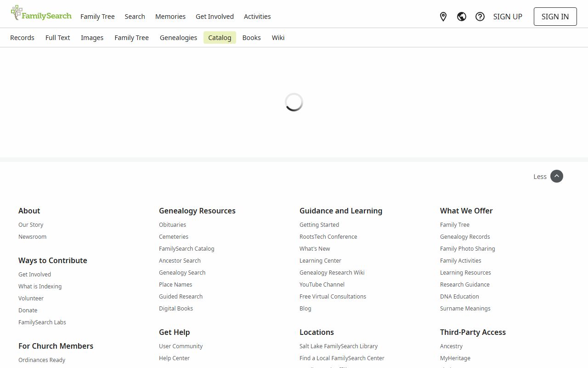This screenshot has width=588, height=368.
Task: Expand the Search menu in header
Action: click(x=135, y=17)
